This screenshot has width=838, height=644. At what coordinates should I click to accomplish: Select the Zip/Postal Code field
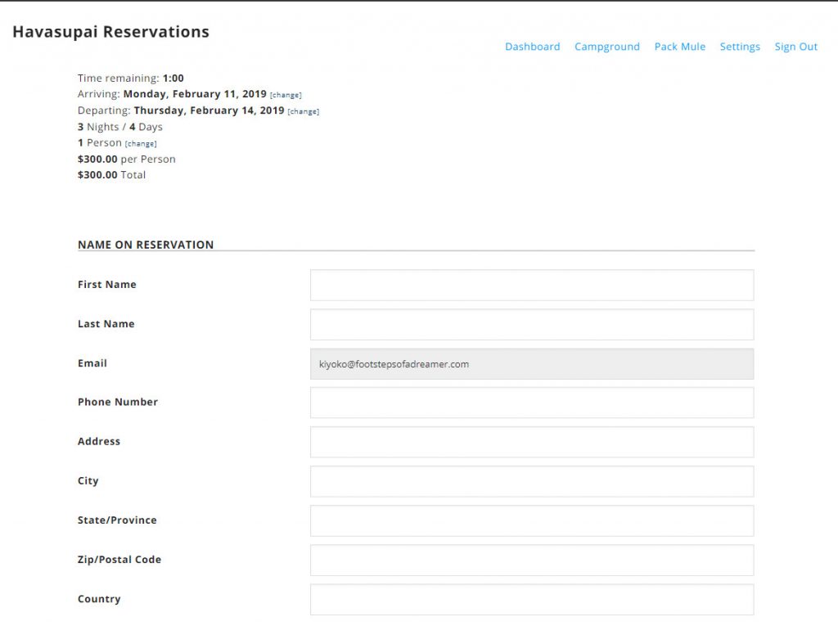point(532,560)
